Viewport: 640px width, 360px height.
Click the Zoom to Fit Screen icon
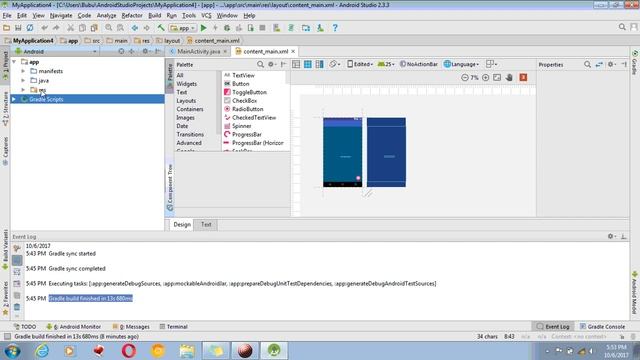click(497, 78)
